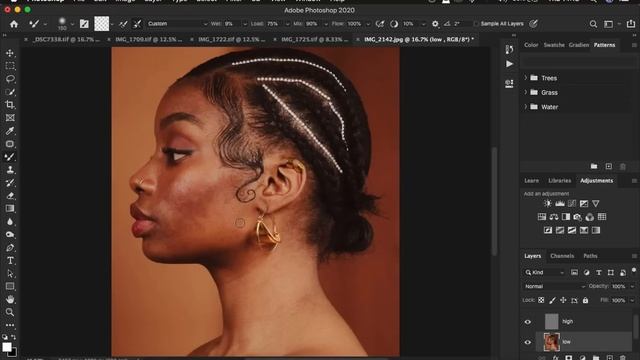Select the Move tool
Screen dimensions: 640x360
tap(10, 53)
